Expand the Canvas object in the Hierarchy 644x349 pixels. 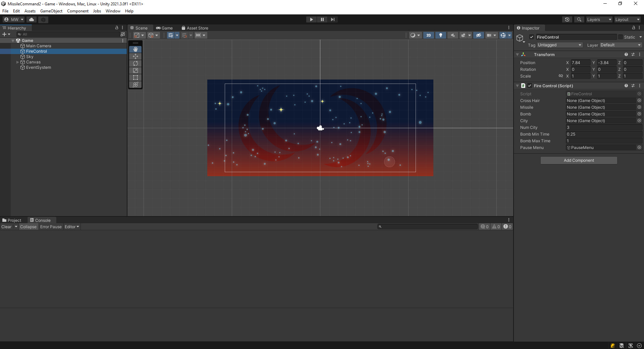tap(17, 62)
